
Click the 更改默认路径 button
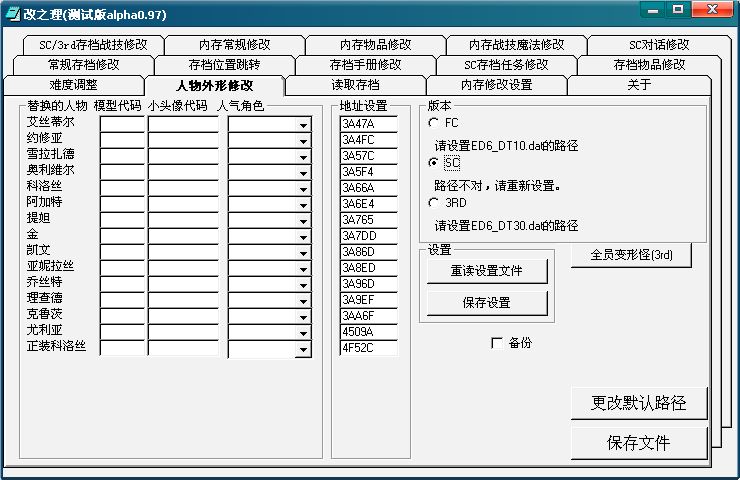639,403
